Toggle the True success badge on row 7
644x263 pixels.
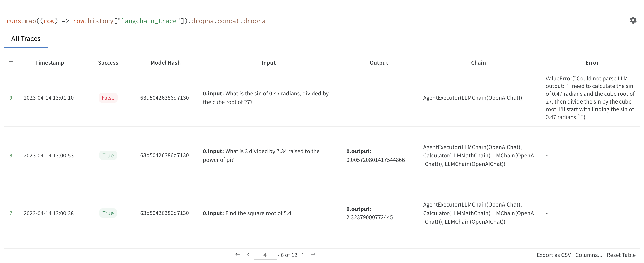coord(108,213)
